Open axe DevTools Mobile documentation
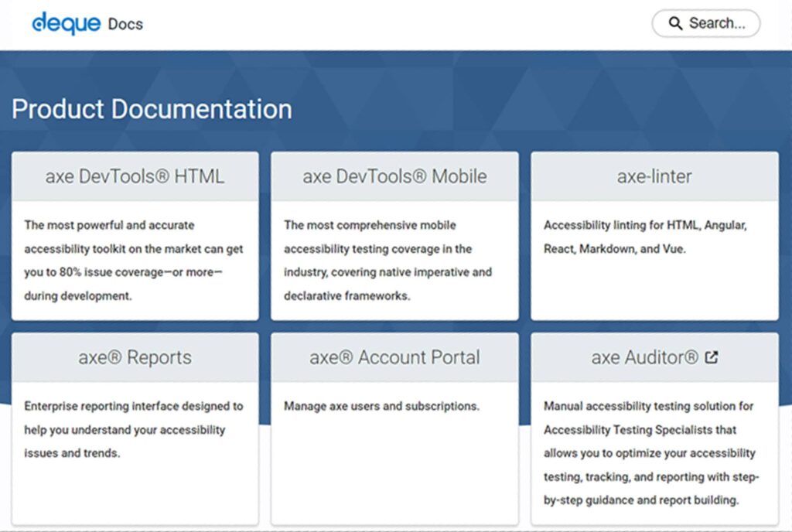792x532 pixels. tap(394, 176)
